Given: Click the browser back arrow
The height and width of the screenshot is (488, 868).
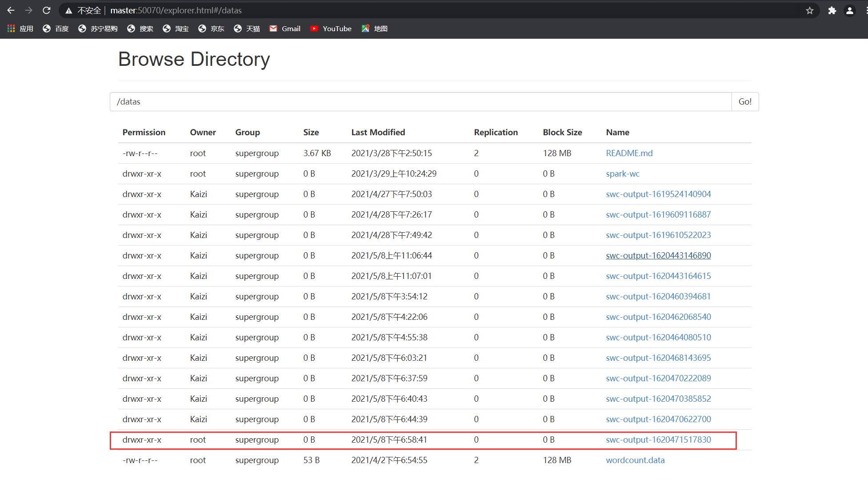Looking at the screenshot, I should point(11,10).
